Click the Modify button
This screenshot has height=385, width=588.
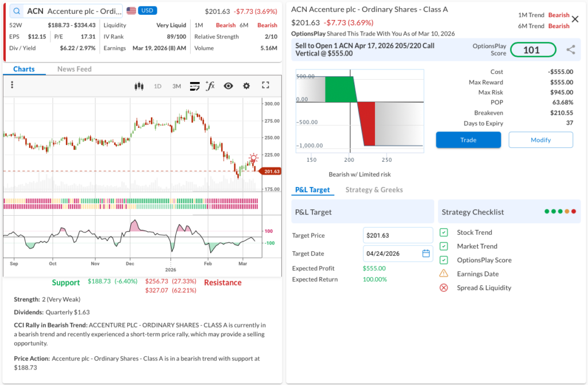(540, 140)
